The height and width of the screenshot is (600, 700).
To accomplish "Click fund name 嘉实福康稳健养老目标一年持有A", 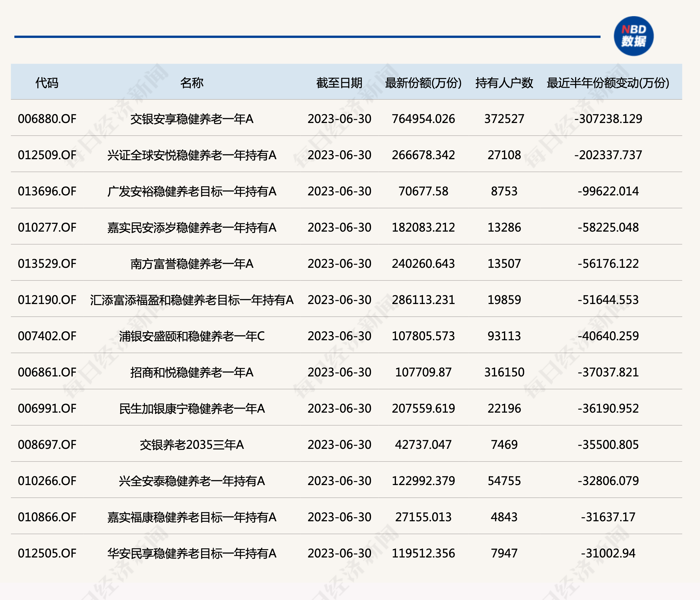I will coord(192,517).
